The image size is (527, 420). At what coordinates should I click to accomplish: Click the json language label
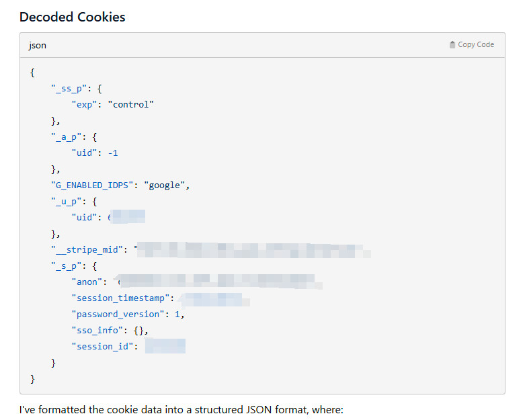coord(38,46)
